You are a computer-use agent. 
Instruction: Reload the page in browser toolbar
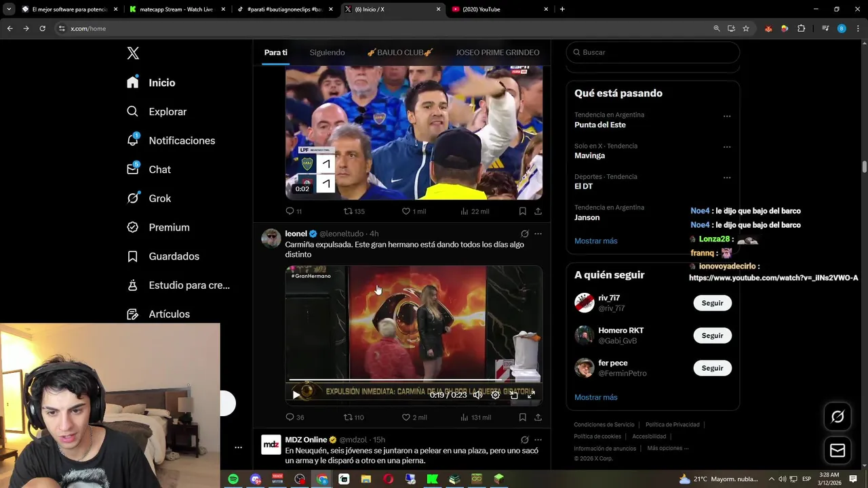42,28
